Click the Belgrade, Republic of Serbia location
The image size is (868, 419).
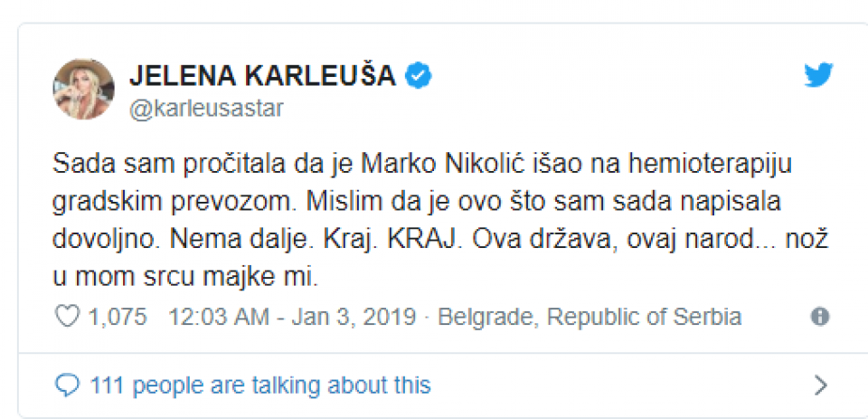[590, 317]
